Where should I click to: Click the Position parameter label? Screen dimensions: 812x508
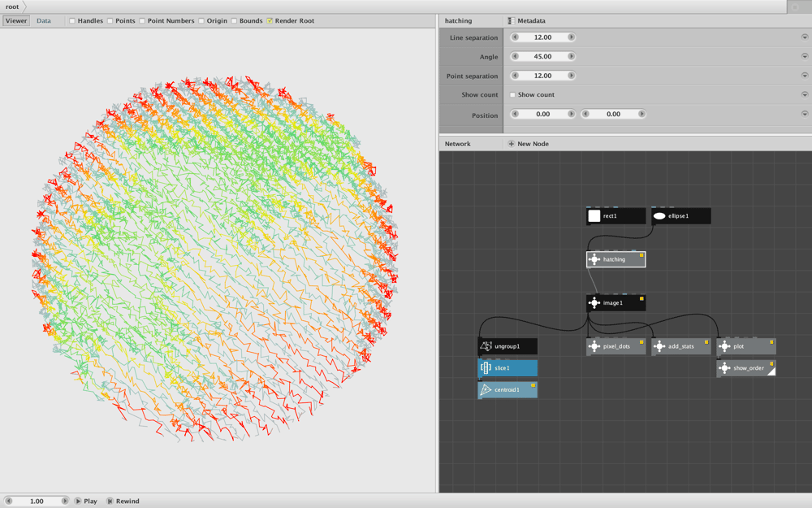[485, 115]
